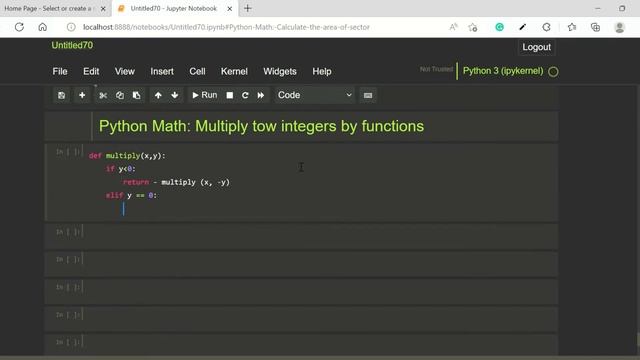Click the browser sync refresh extension icon
The height and width of the screenshot is (360, 640).
click(x=546, y=27)
